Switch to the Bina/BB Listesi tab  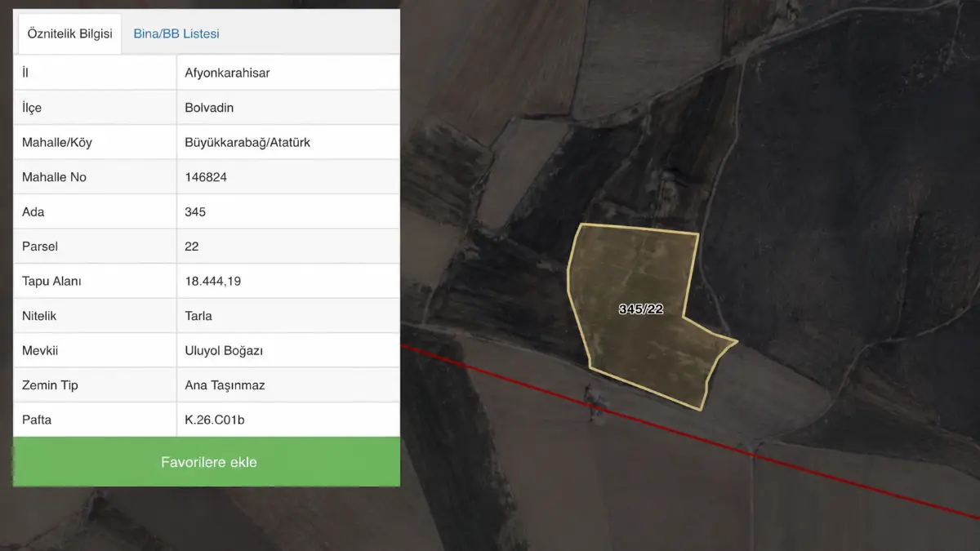[x=176, y=34]
